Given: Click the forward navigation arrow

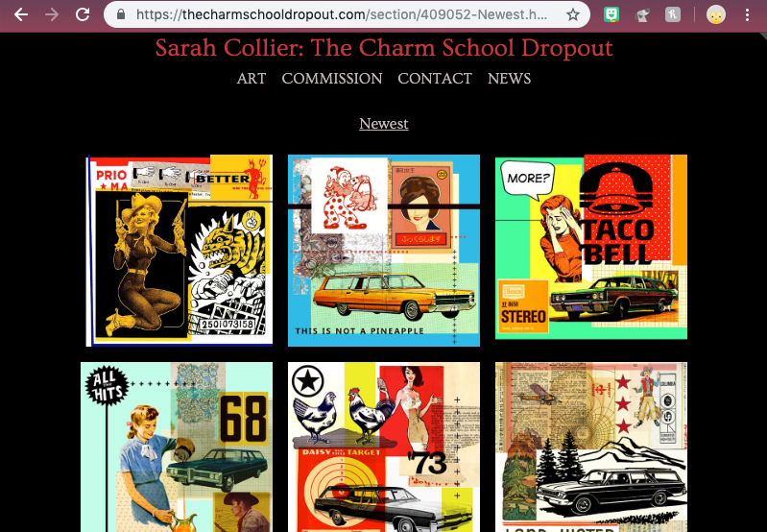Looking at the screenshot, I should pyautogui.click(x=52, y=14).
